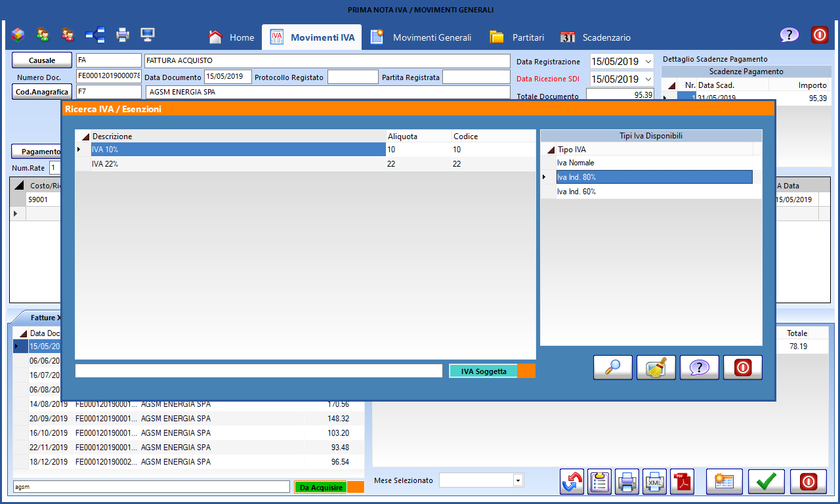Click the magnifying glass search button
This screenshot has height=504, width=840.
(x=613, y=367)
